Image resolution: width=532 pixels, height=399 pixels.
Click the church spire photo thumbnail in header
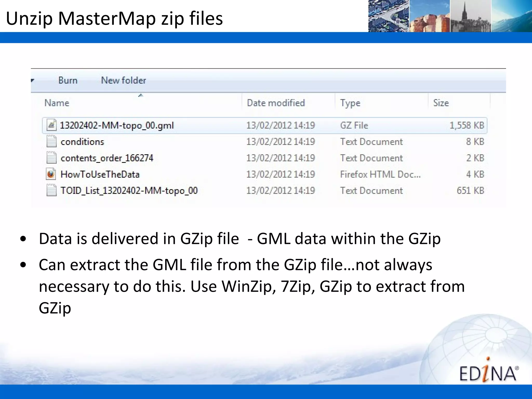pos(470,16)
